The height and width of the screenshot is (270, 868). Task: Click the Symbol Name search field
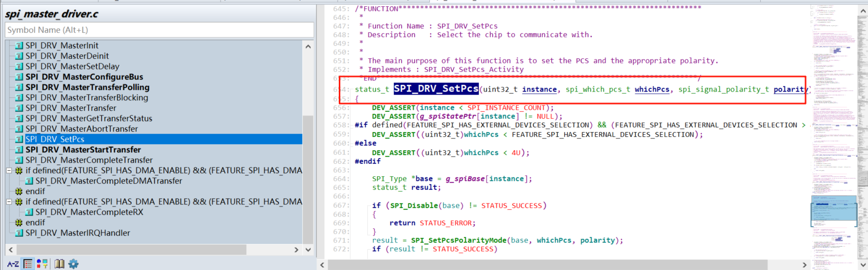[159, 30]
